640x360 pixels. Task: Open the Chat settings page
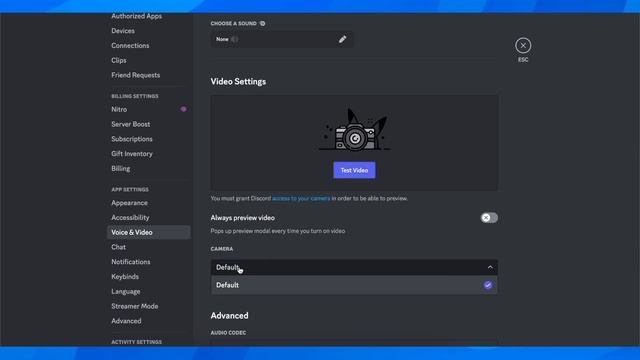118,247
